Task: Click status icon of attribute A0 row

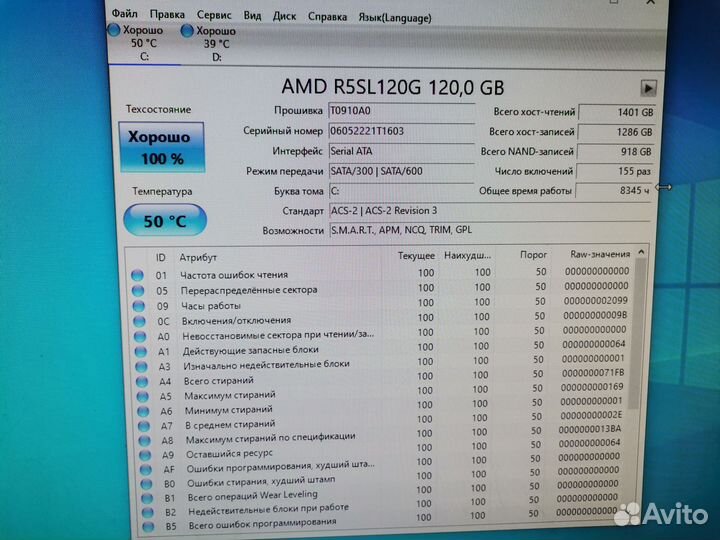Action: click(140, 337)
